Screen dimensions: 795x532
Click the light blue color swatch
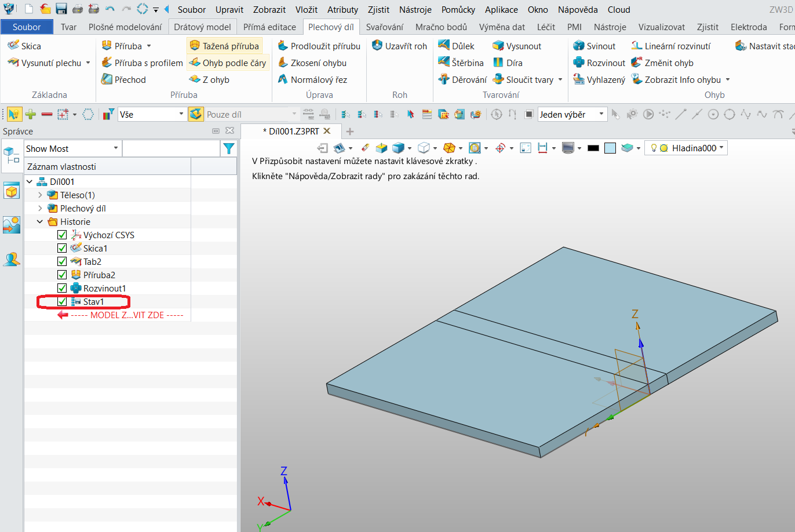[610, 148]
